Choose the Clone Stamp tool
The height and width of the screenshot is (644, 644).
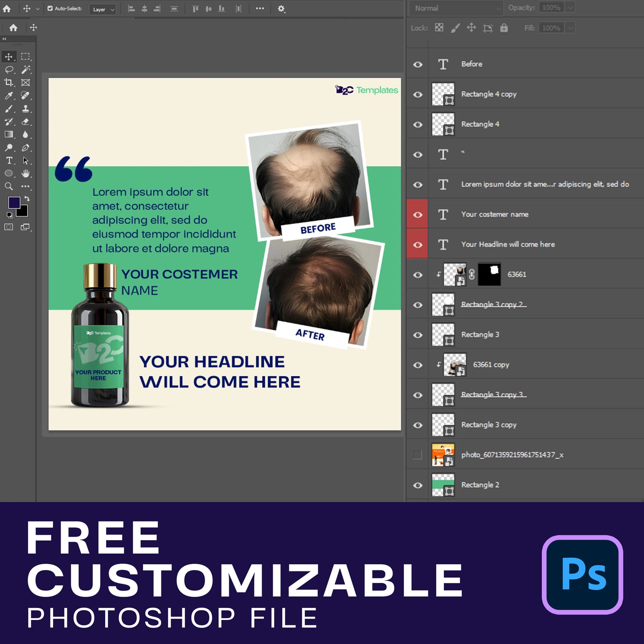pyautogui.click(x=26, y=109)
